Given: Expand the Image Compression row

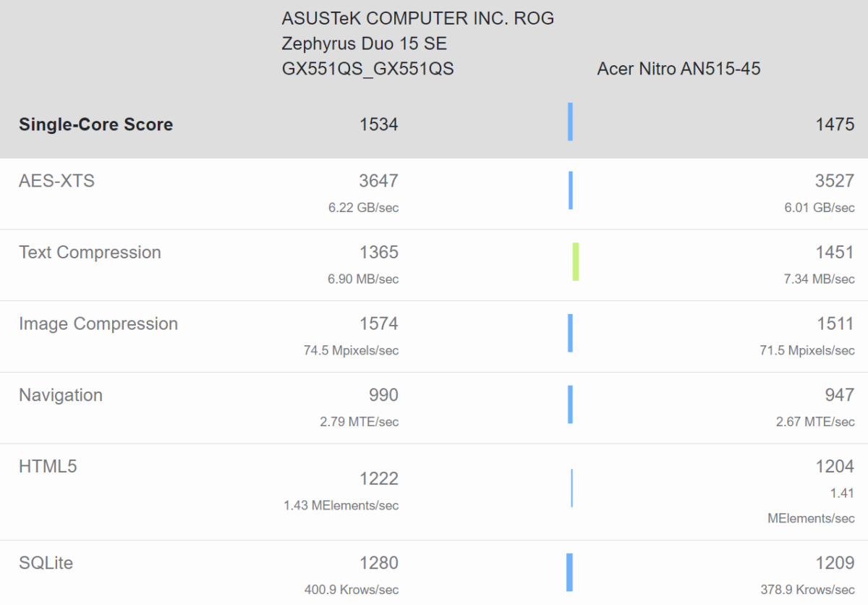Looking at the screenshot, I should (98, 323).
